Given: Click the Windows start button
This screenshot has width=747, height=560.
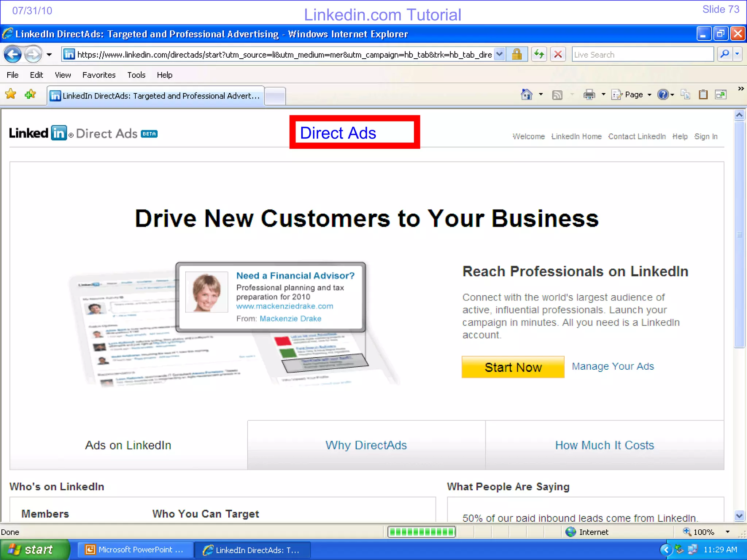Looking at the screenshot, I should 35,550.
